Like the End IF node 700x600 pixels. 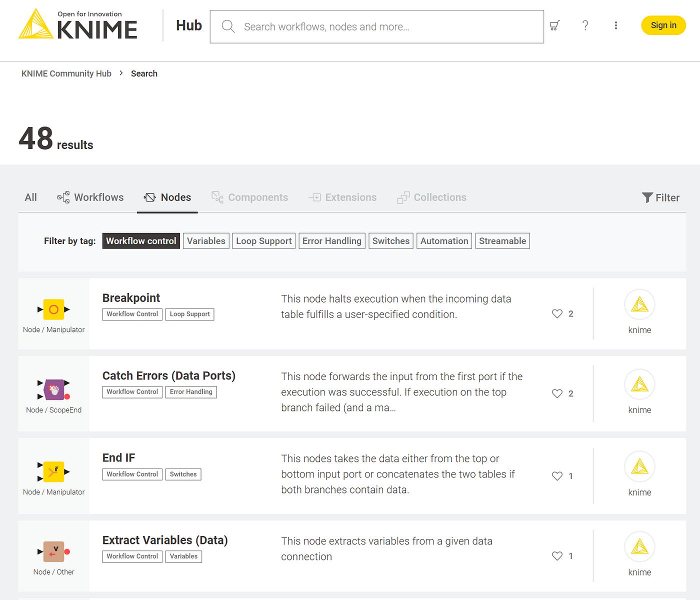(557, 476)
